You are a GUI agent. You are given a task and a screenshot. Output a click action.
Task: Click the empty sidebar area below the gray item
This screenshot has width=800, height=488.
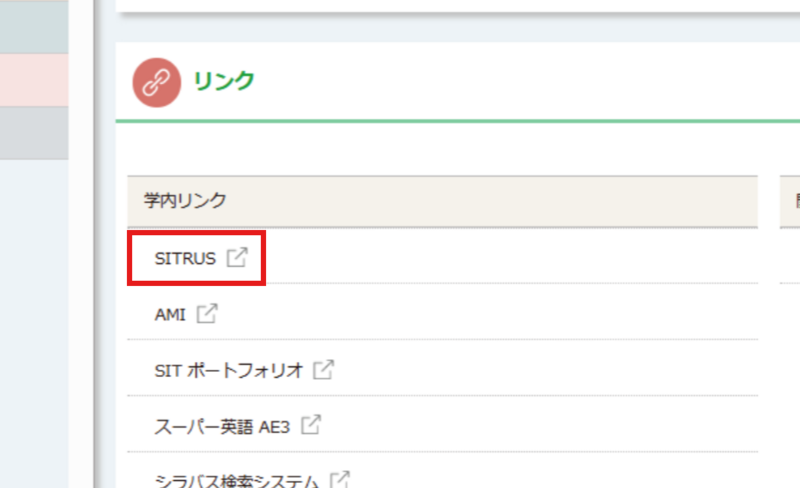coord(34,320)
